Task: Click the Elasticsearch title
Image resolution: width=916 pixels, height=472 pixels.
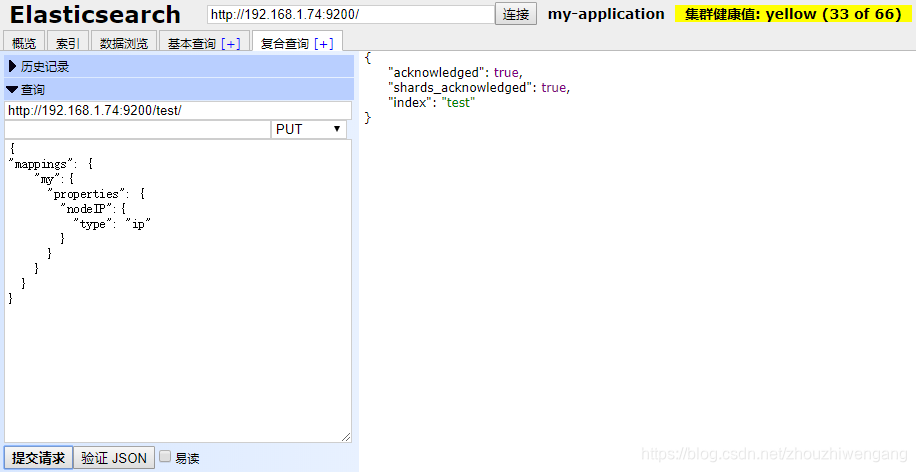Action: (95, 15)
